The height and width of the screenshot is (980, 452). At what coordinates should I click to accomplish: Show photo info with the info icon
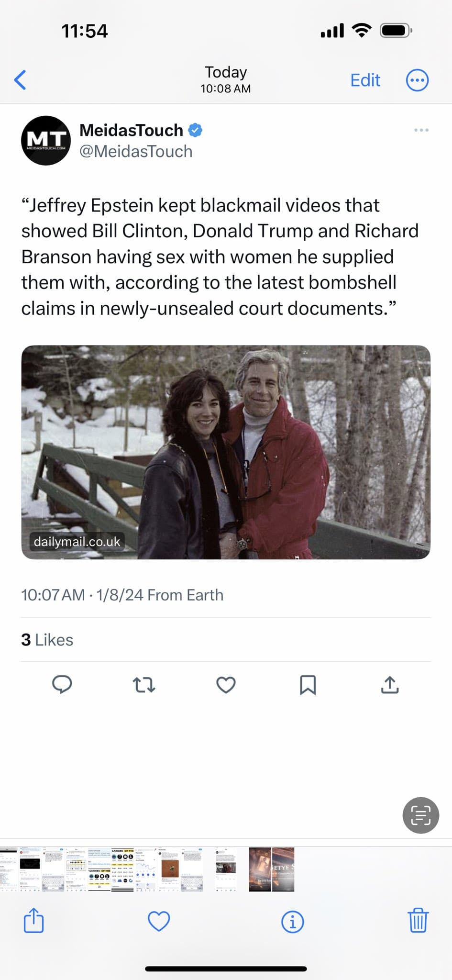pyautogui.click(x=292, y=921)
